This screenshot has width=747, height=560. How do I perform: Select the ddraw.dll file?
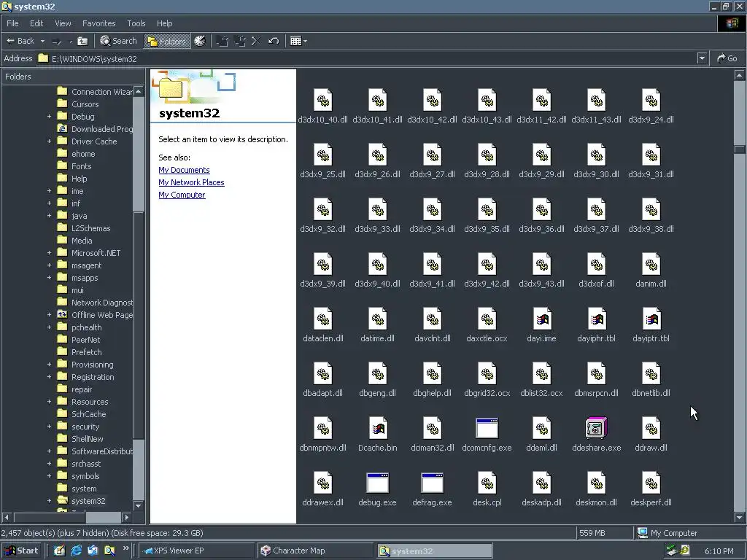pyautogui.click(x=651, y=435)
